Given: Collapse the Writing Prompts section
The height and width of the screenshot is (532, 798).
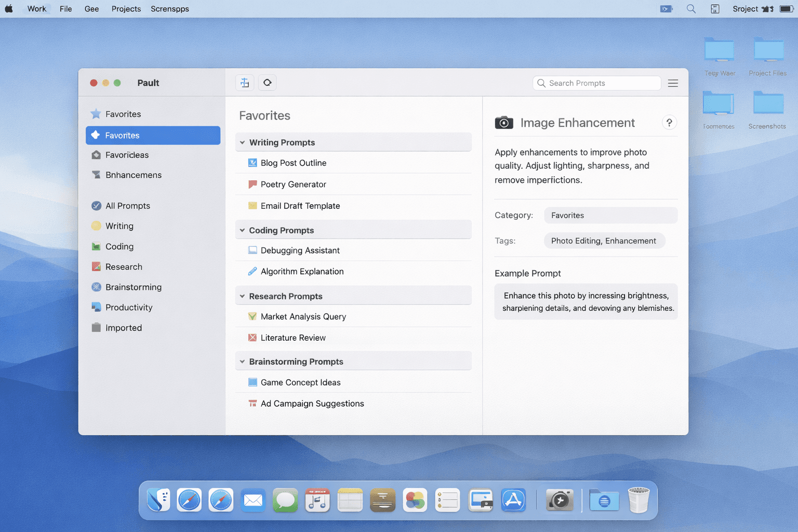Looking at the screenshot, I should point(242,142).
